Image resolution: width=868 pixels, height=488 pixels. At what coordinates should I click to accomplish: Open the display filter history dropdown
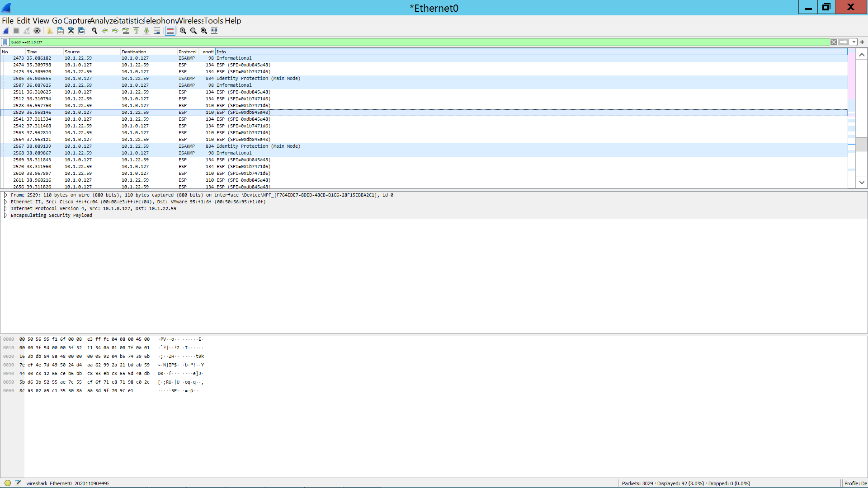coord(854,42)
